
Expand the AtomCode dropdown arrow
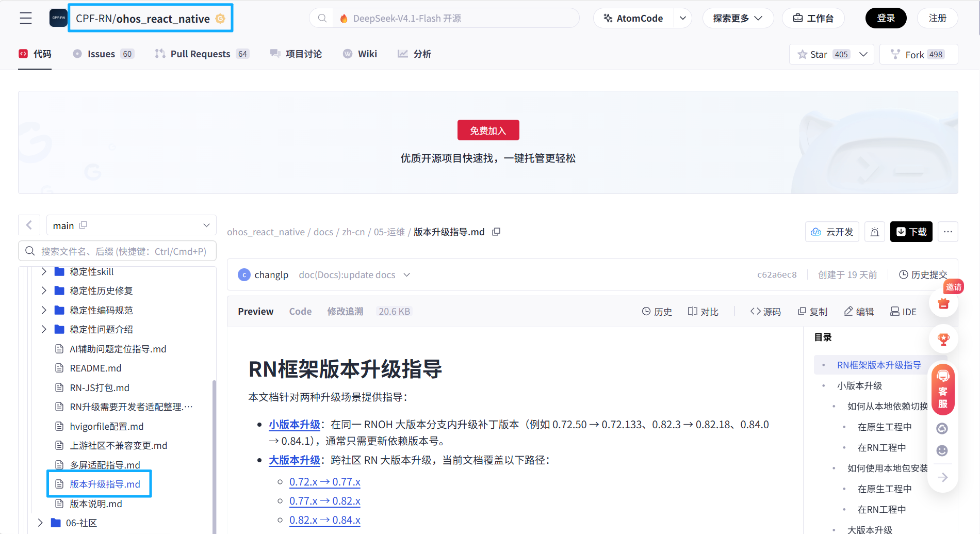click(x=683, y=18)
